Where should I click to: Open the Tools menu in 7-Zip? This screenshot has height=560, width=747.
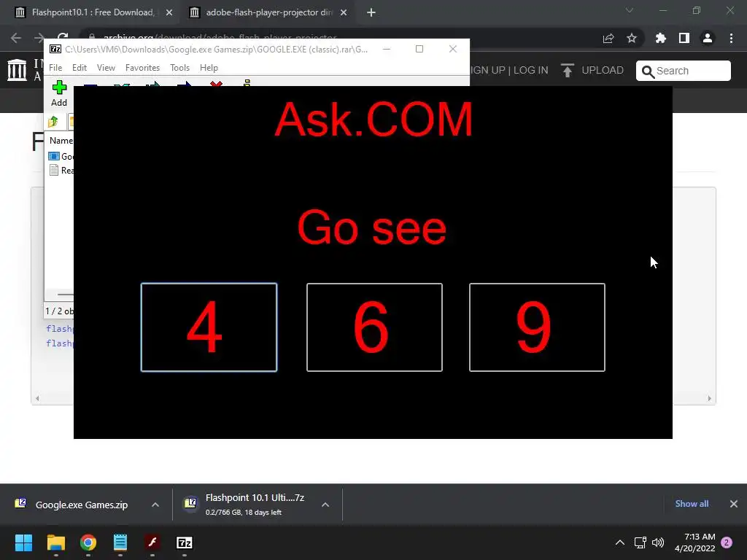[179, 68]
